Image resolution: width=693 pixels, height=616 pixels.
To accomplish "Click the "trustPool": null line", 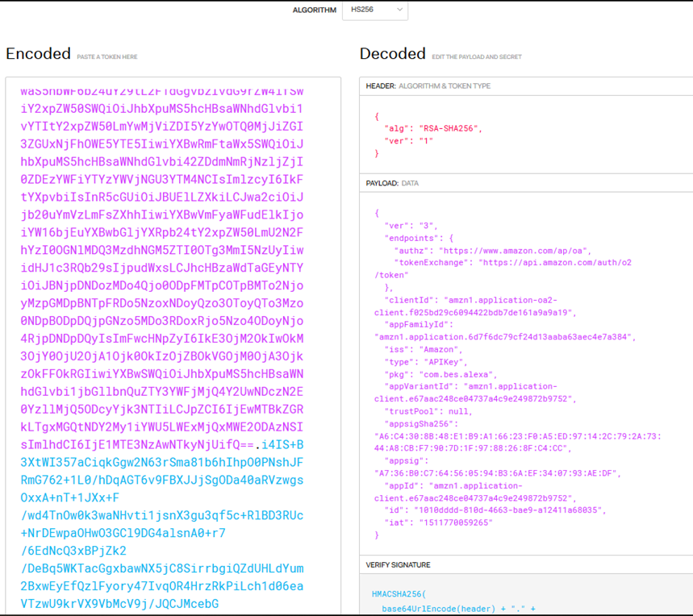I will click(427, 411).
